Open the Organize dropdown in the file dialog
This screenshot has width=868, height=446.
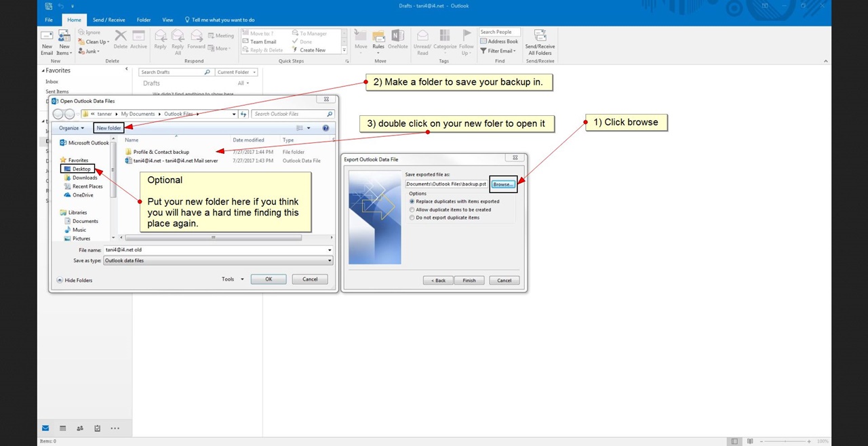tap(71, 128)
